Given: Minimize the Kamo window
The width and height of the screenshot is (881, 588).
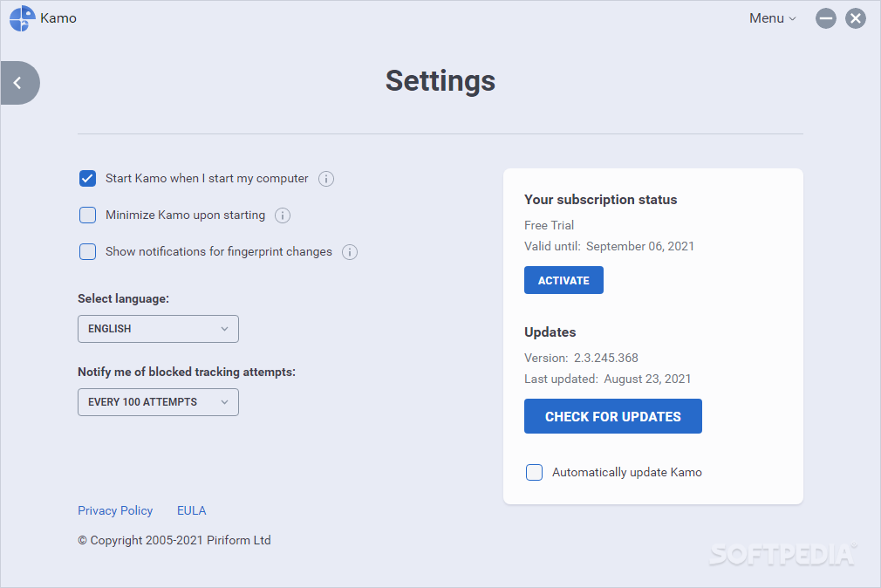Looking at the screenshot, I should coord(825,18).
